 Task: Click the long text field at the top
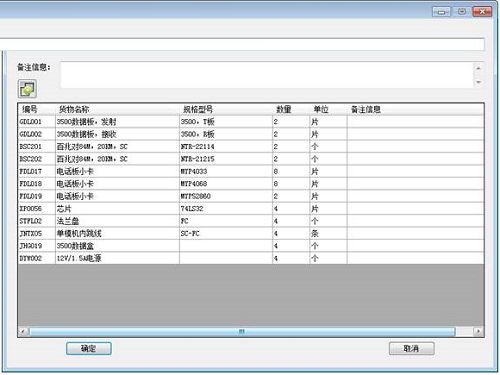242,44
